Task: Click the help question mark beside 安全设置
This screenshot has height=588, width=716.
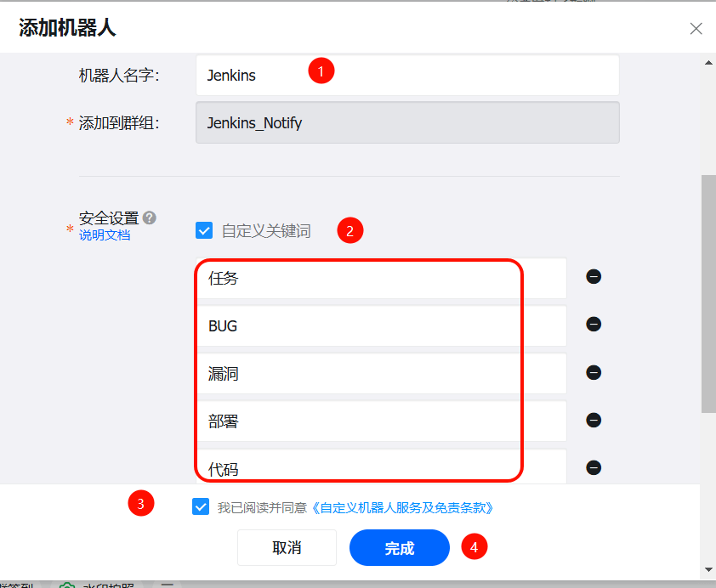Action: pos(150,218)
